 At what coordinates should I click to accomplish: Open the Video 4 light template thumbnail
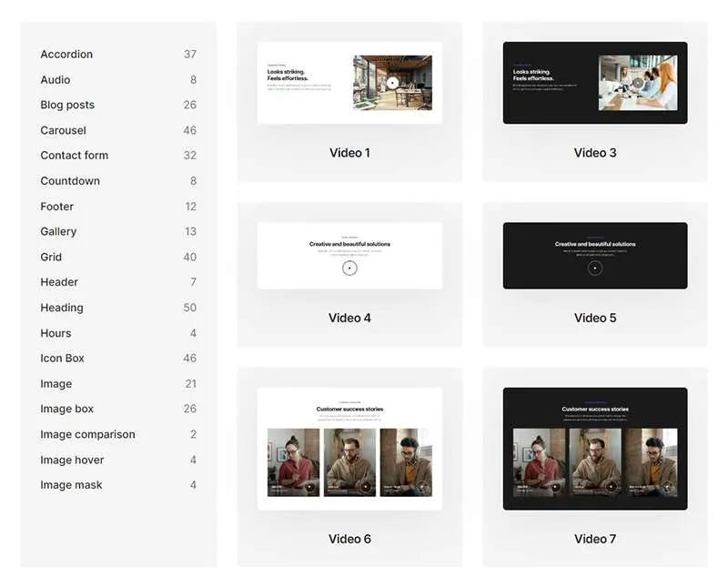pyautogui.click(x=349, y=256)
